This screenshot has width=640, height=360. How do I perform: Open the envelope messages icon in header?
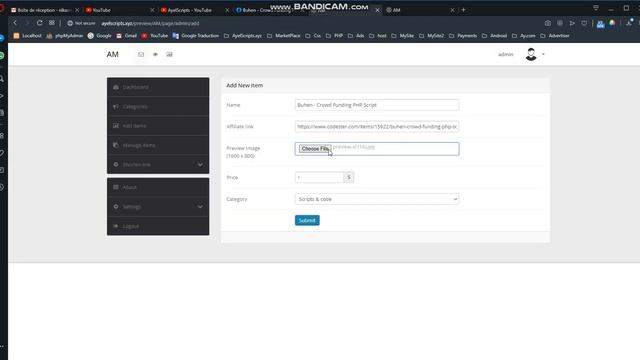[x=141, y=54]
